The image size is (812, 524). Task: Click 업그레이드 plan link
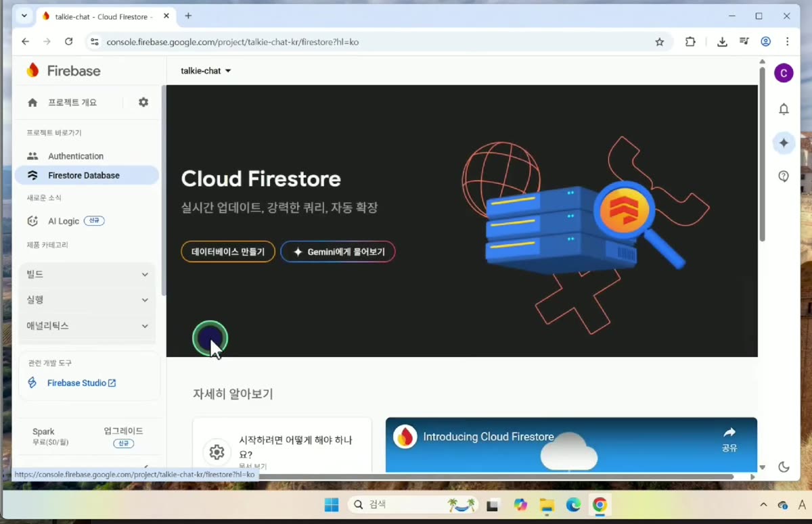123,431
